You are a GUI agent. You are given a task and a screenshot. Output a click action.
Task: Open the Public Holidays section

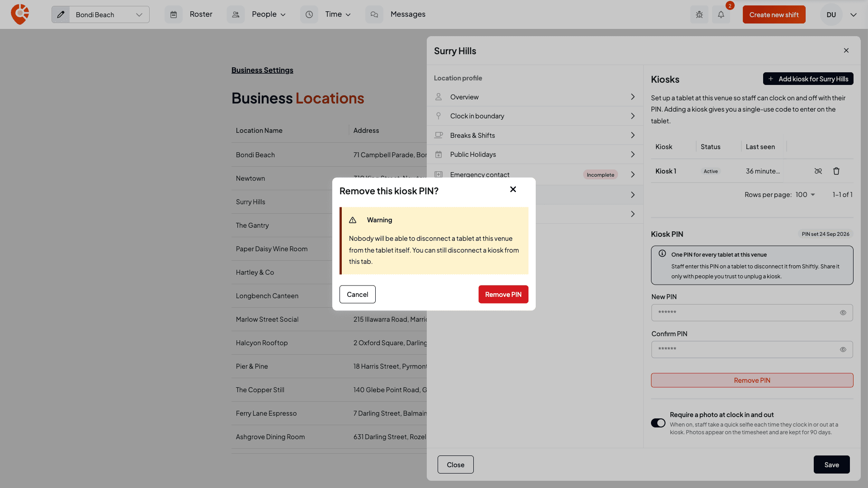(535, 155)
